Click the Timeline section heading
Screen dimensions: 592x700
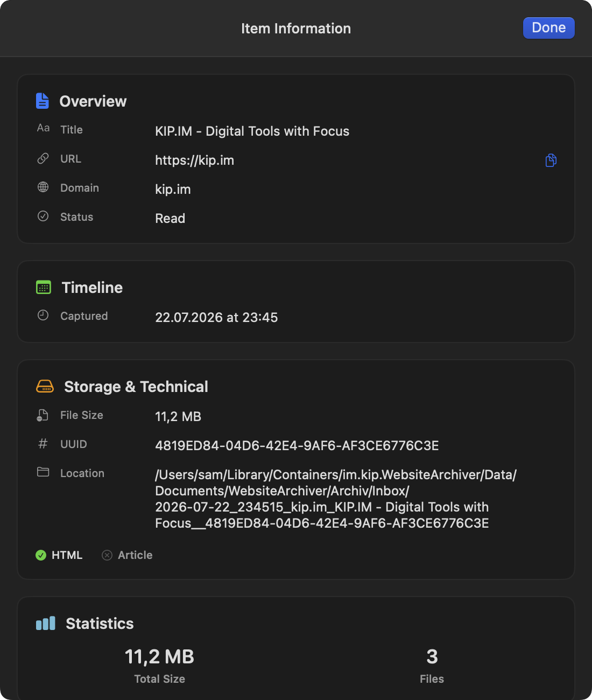(x=92, y=288)
